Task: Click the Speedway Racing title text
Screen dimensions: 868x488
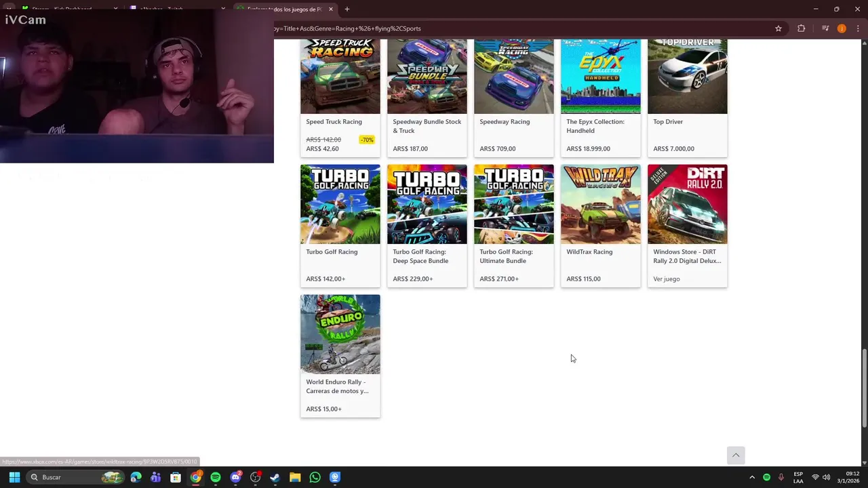Action: (505, 122)
